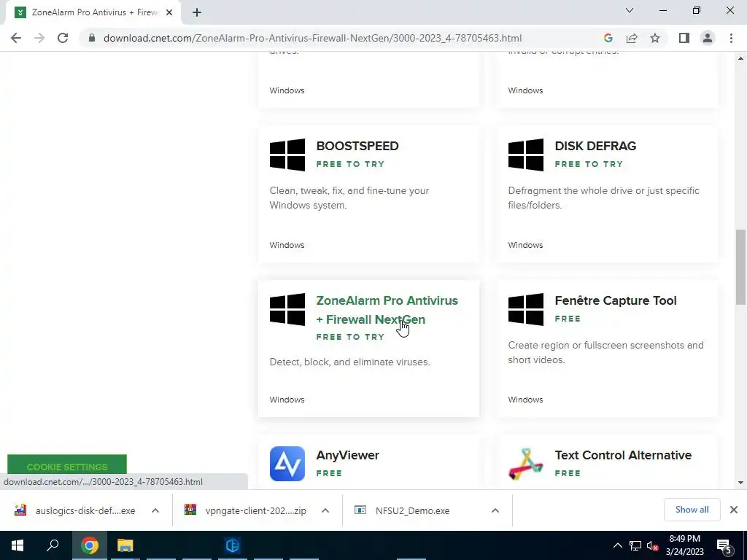The image size is (747, 560).
Task: Click BoostSpeed description text
Action: pos(349,198)
